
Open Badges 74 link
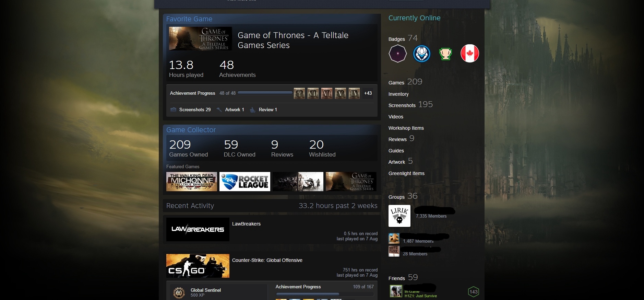[x=403, y=38]
